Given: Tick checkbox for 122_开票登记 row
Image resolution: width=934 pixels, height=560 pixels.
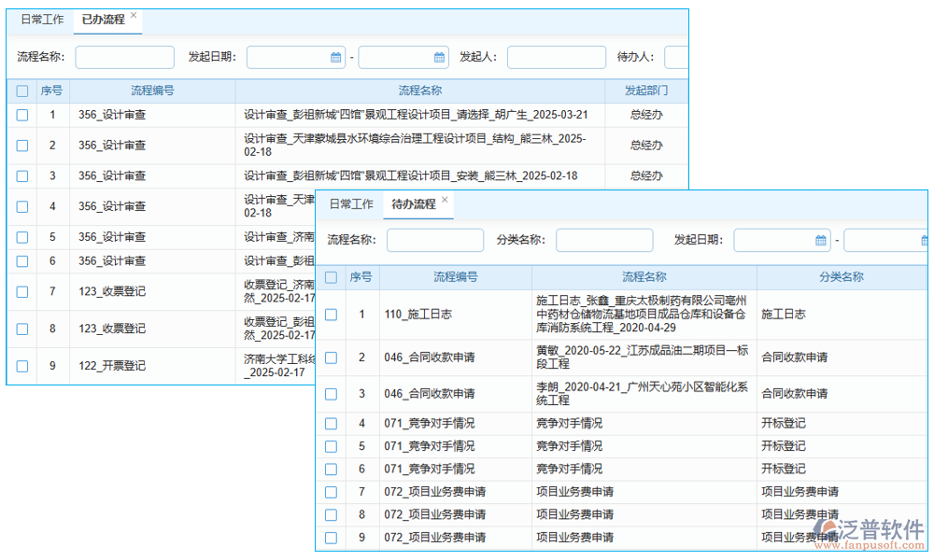Looking at the screenshot, I should [22, 366].
